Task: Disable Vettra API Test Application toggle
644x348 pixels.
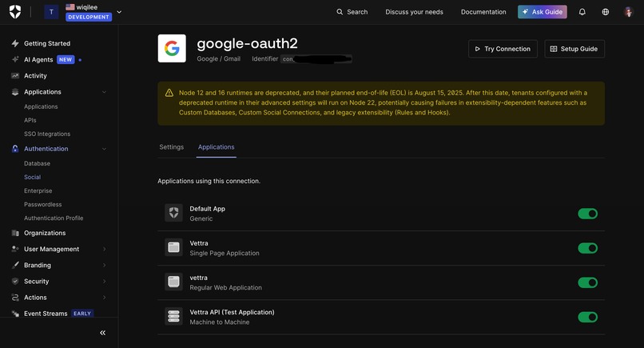Action: coord(588,317)
